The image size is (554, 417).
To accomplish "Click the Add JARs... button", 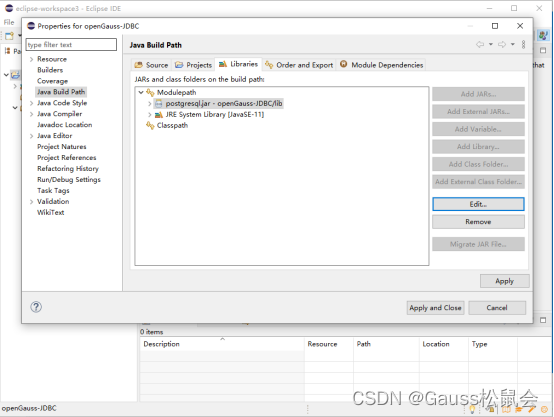I will tap(478, 94).
